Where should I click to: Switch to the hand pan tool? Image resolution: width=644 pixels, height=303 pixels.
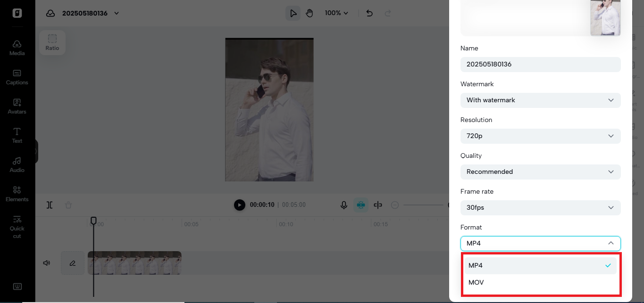pos(309,13)
